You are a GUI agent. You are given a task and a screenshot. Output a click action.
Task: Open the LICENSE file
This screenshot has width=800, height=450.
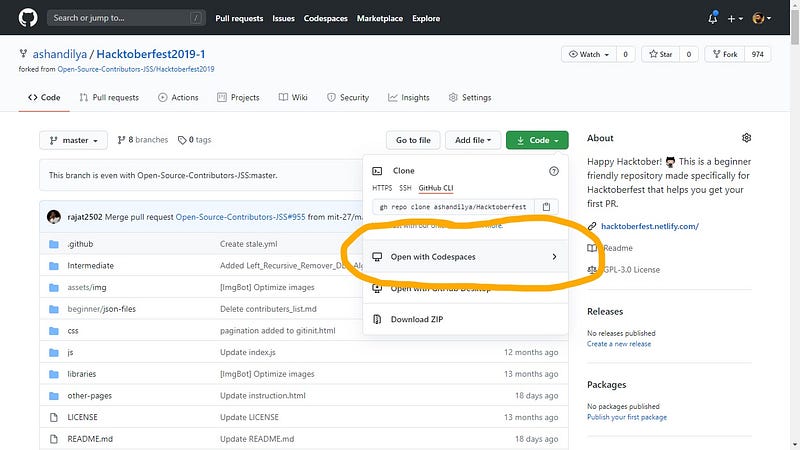pyautogui.click(x=82, y=417)
